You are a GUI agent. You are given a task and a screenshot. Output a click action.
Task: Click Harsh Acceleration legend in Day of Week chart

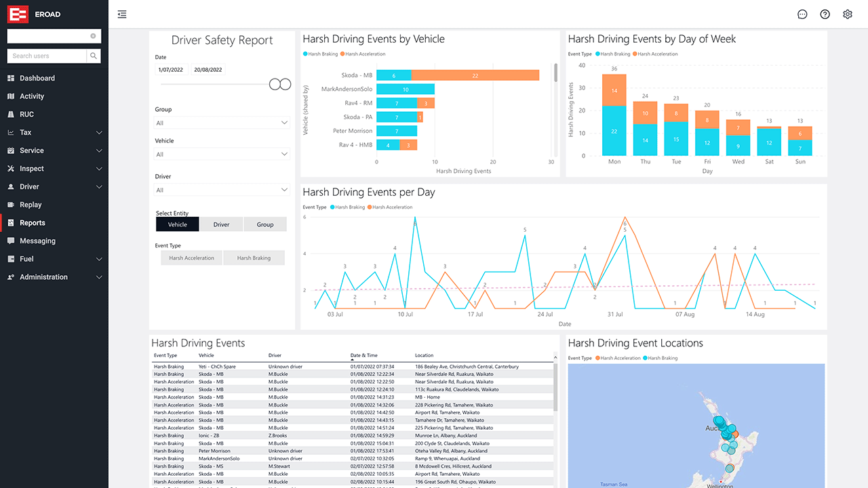click(656, 54)
